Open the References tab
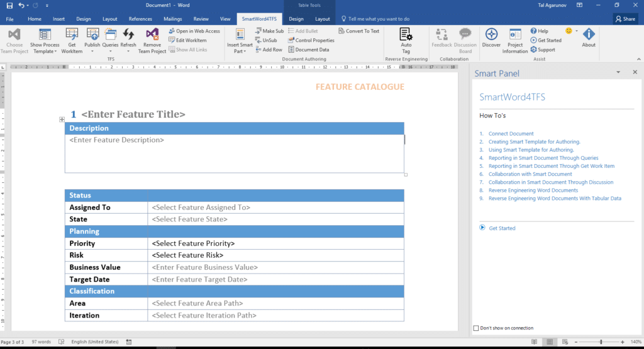Image resolution: width=644 pixels, height=349 pixels. pos(140,19)
